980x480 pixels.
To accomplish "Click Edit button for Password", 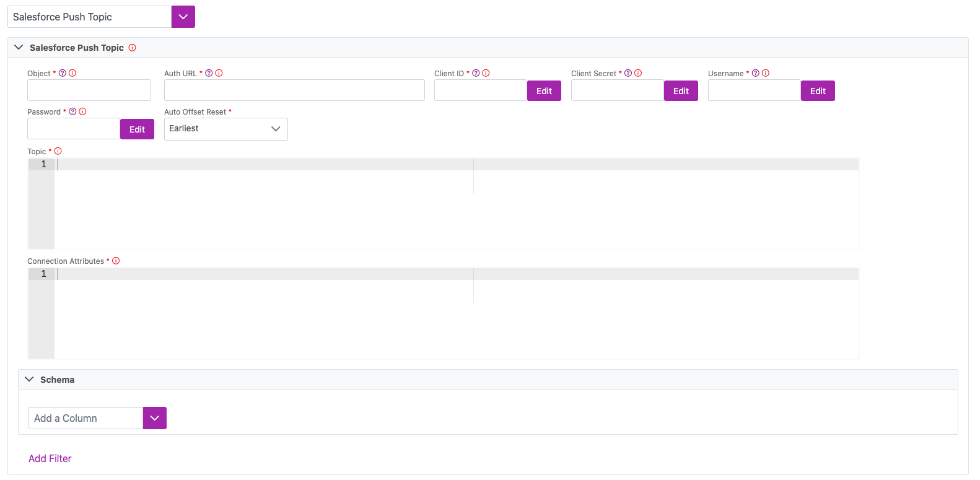I will click(x=138, y=129).
